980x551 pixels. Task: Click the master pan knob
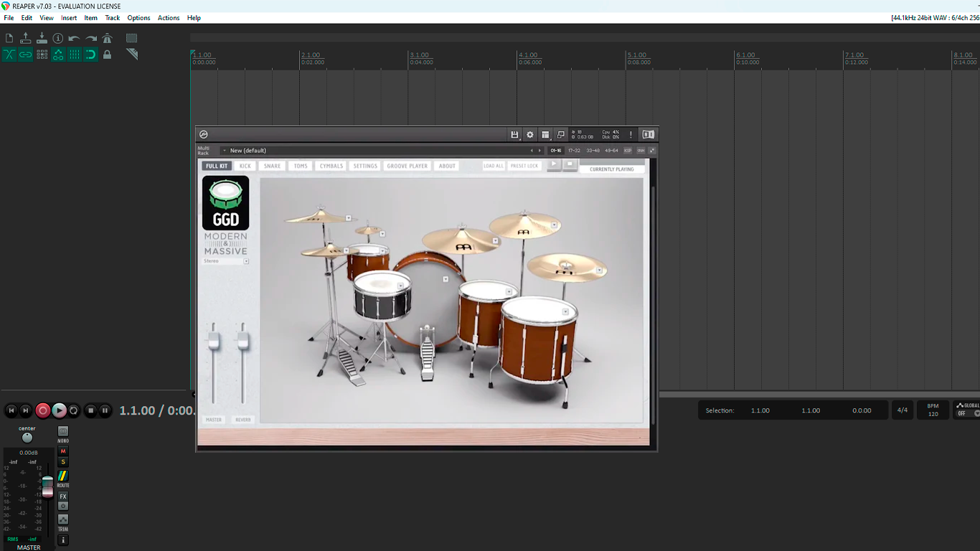[27, 438]
